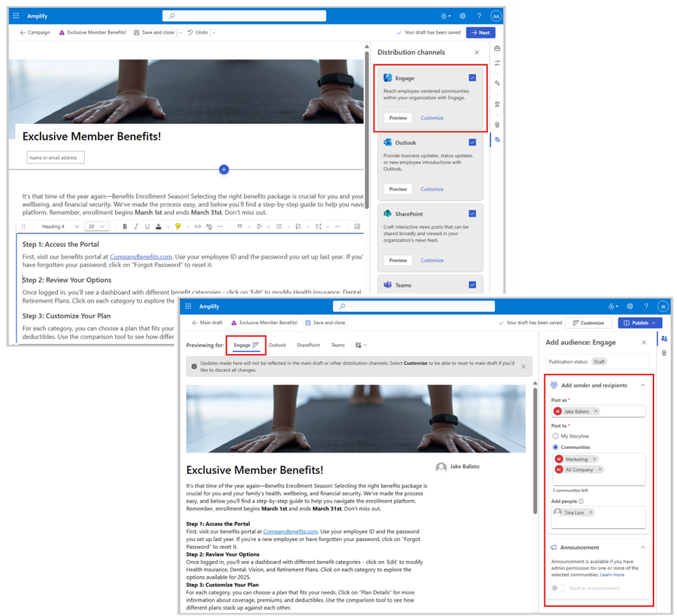Screen dimensions: 677x616
Task: Uncheck the Engage channel checkbox
Action: pos(472,78)
